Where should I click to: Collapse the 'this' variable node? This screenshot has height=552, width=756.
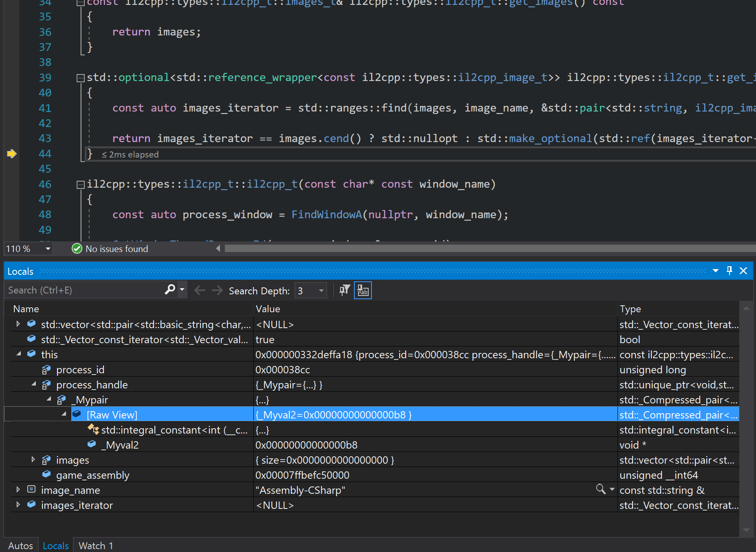point(18,354)
